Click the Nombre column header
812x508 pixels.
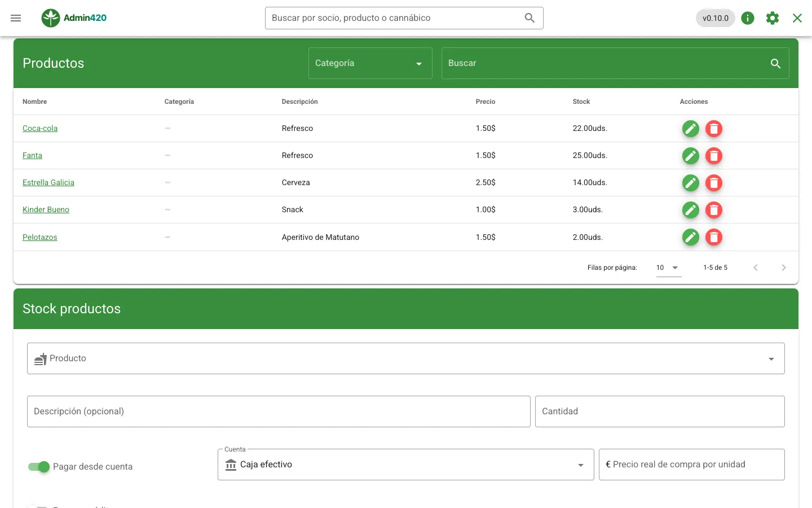pyautogui.click(x=35, y=102)
